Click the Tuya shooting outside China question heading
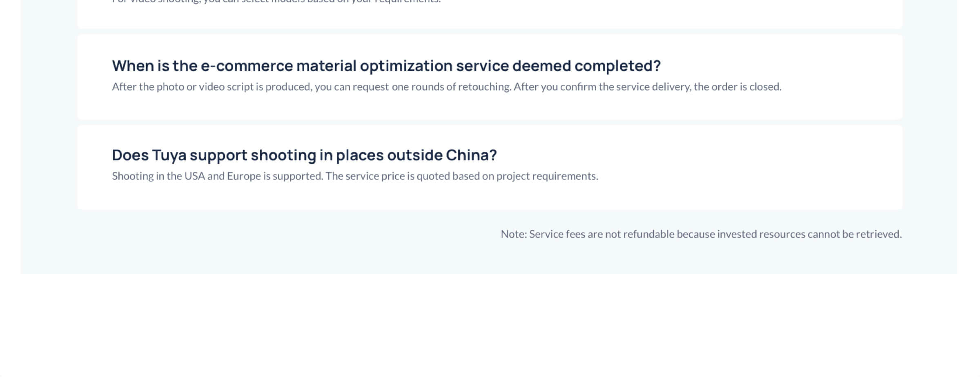 (304, 155)
